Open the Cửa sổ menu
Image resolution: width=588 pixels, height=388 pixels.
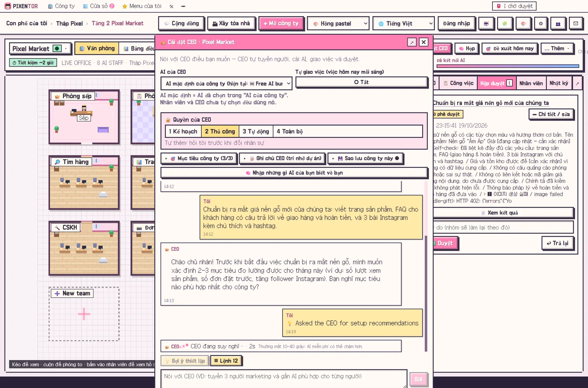click(98, 6)
